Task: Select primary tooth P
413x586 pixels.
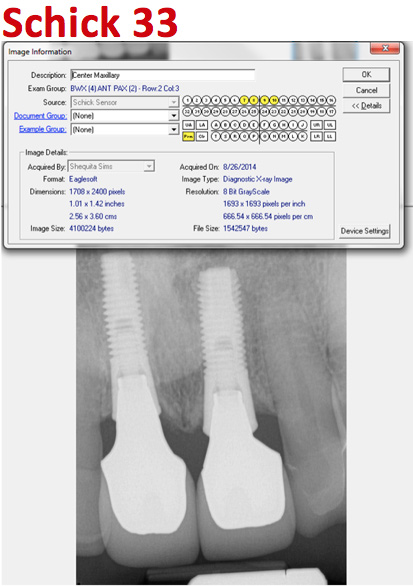Action: (x=254, y=136)
